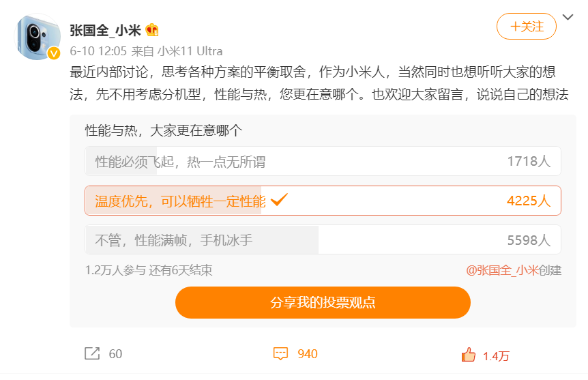Click the 1.2万人参与 participation text
This screenshot has width=588, height=380.
click(115, 270)
